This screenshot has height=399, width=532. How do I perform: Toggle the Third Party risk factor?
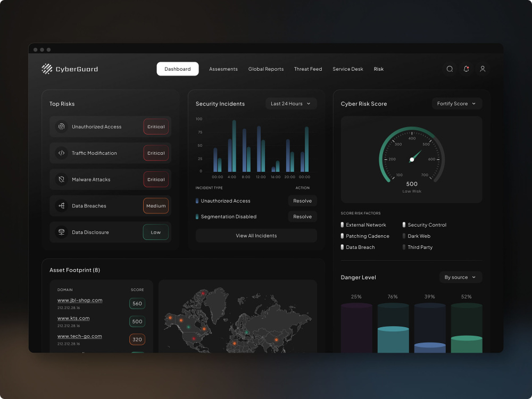404,247
